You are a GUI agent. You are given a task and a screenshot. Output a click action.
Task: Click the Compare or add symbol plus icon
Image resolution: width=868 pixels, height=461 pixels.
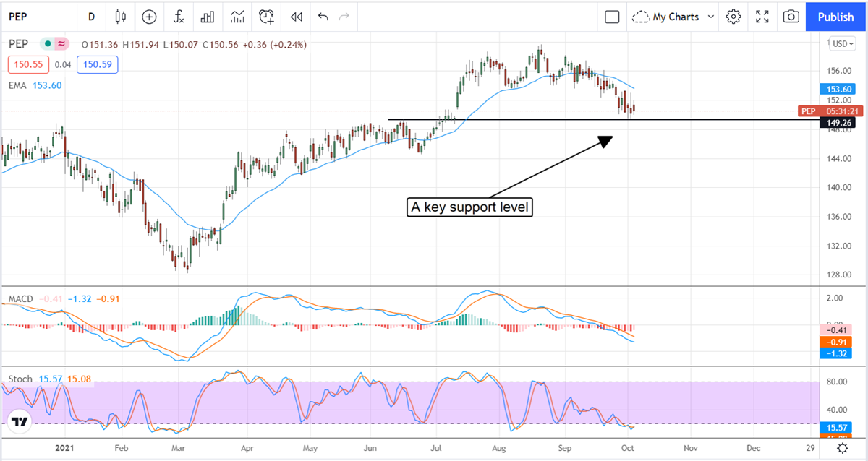149,16
